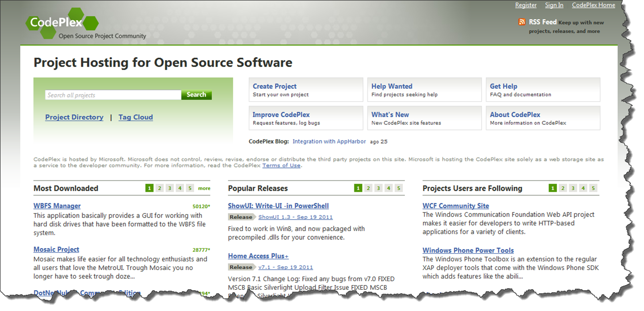Viewport: 644px width, 311px height.
Task: Focus the Search all projects field
Action: [113, 95]
